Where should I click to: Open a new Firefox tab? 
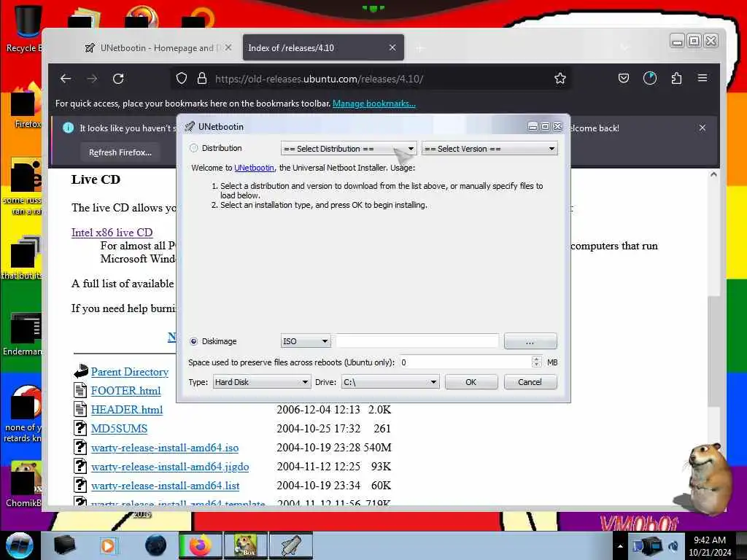419,48
